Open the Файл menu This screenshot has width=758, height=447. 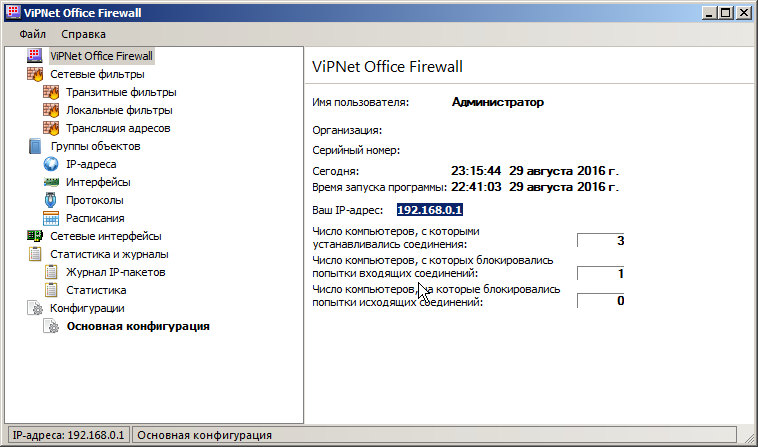[32, 34]
